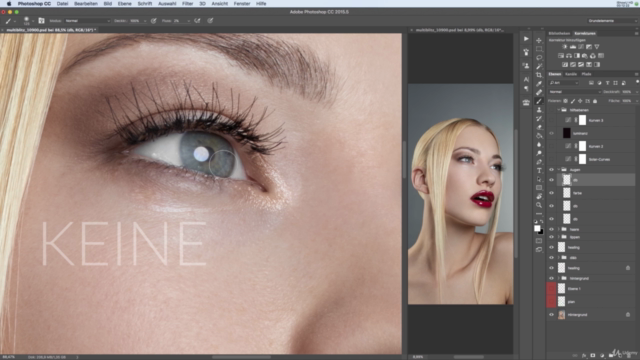640x360 pixels.
Task: Select the Brush tool in the toolbox
Action: (539, 101)
